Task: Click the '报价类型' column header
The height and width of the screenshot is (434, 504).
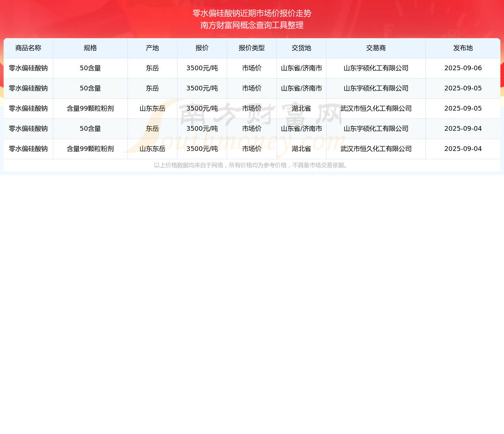Action: (252, 48)
